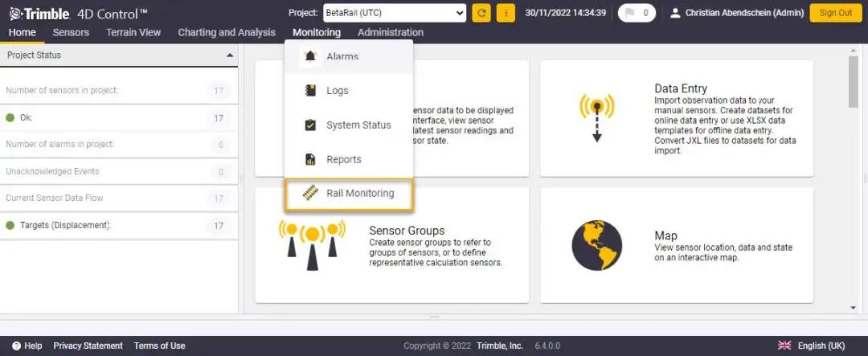Click the 17 badge for Targets (Displacement)
868x356 pixels.
219,225
